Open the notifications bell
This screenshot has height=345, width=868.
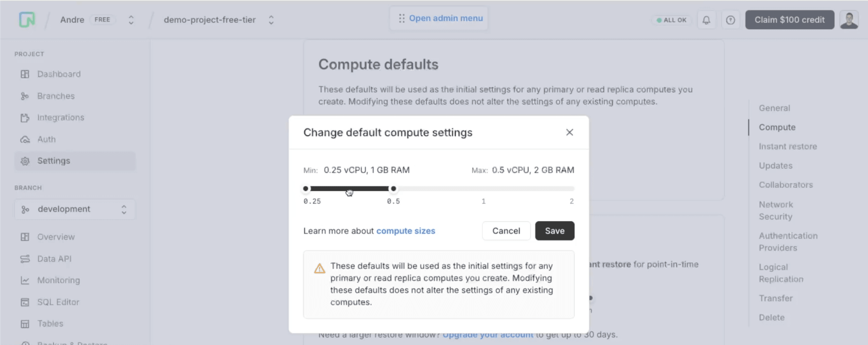click(x=706, y=20)
